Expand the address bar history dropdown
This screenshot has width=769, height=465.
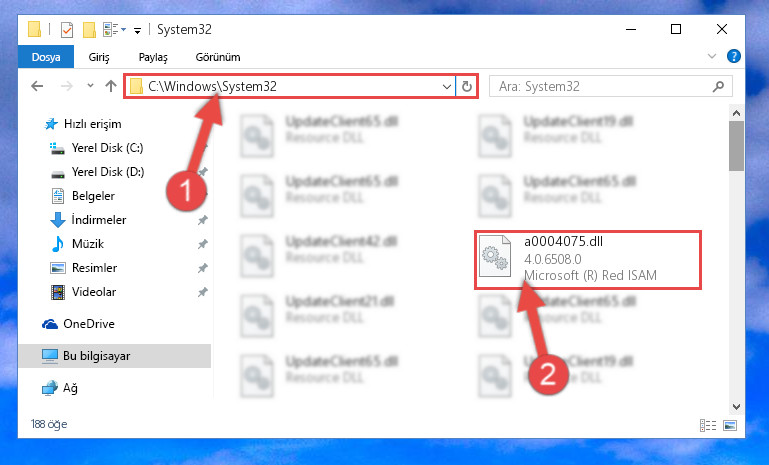coord(447,87)
